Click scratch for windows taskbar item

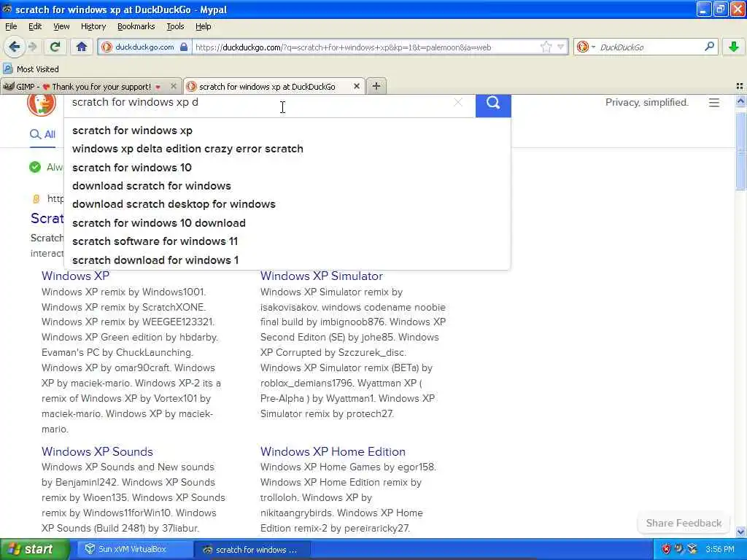[252, 550]
